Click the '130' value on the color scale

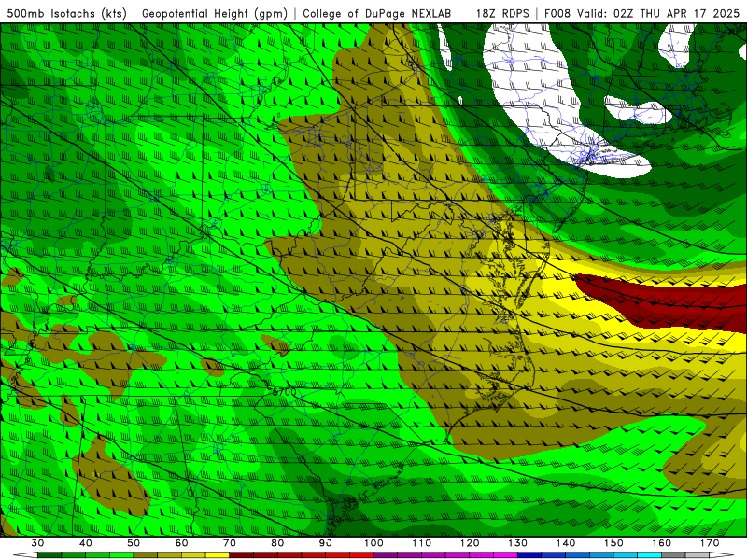click(x=518, y=543)
